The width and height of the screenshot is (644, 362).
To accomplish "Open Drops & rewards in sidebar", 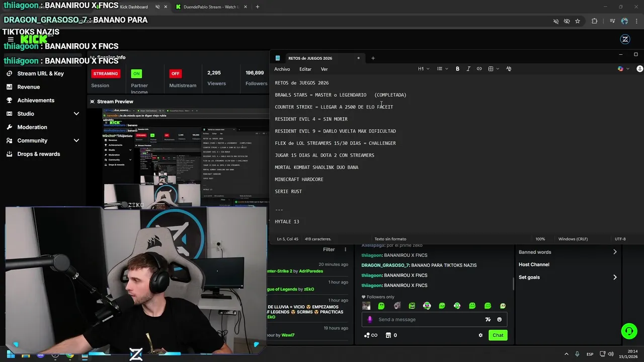I will tap(43, 154).
